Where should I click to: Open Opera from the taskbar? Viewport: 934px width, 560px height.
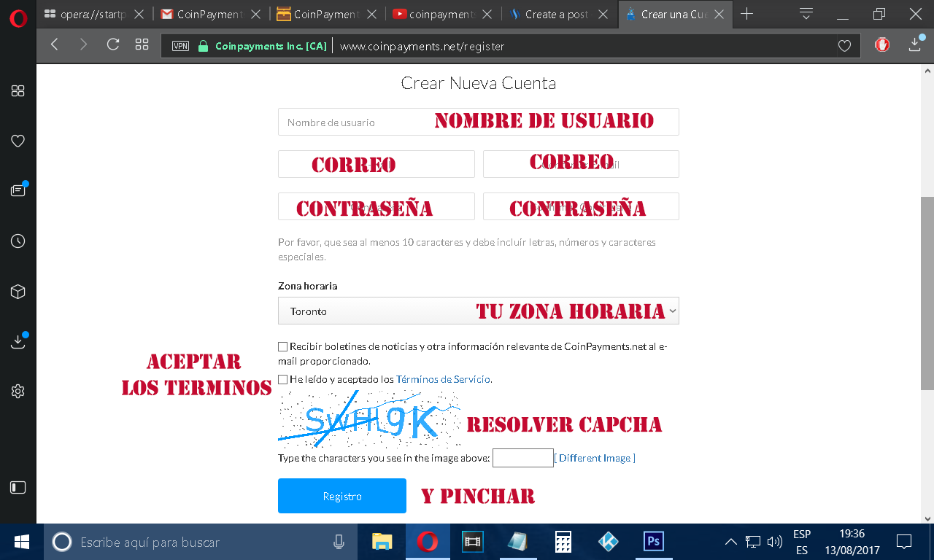point(428,542)
